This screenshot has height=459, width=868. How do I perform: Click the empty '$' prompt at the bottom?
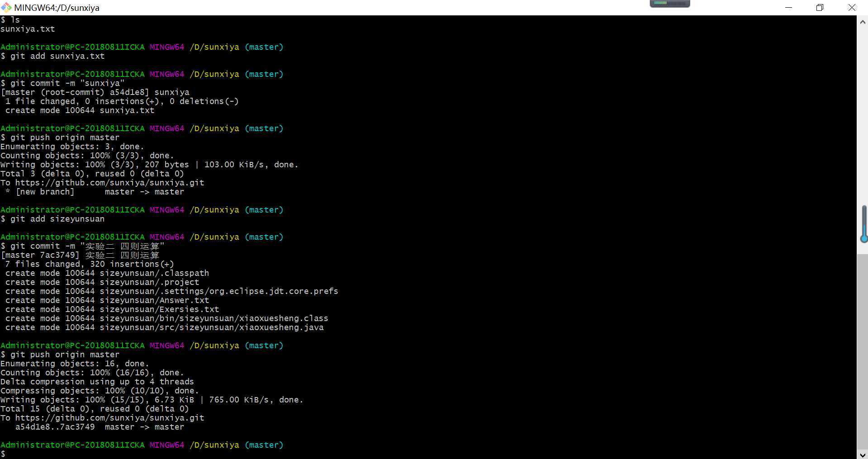3,454
